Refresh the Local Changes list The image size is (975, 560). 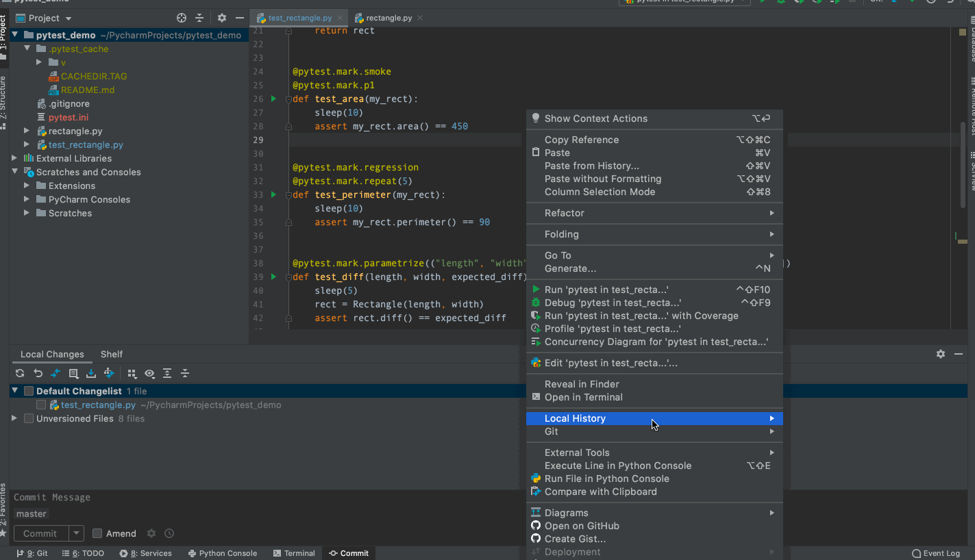tap(20, 373)
